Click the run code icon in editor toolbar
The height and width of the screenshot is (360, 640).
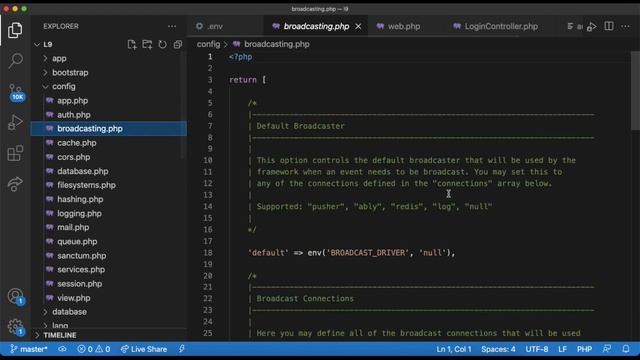591,27
